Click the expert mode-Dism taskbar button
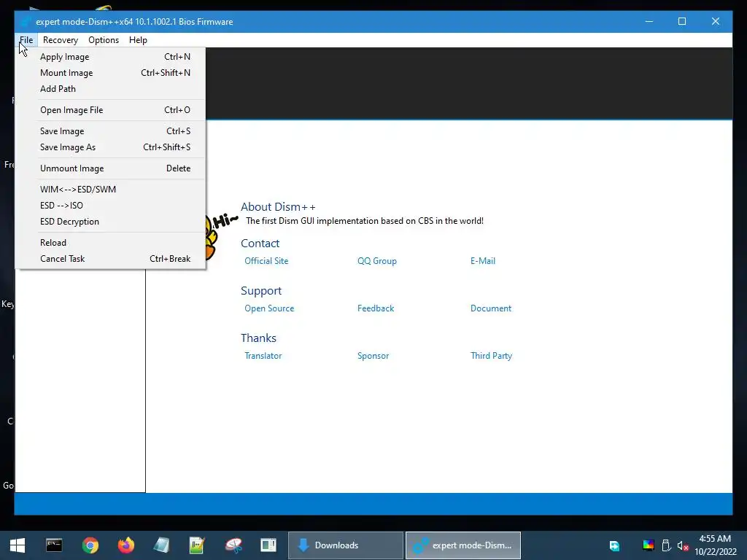The image size is (747, 560). click(463, 545)
